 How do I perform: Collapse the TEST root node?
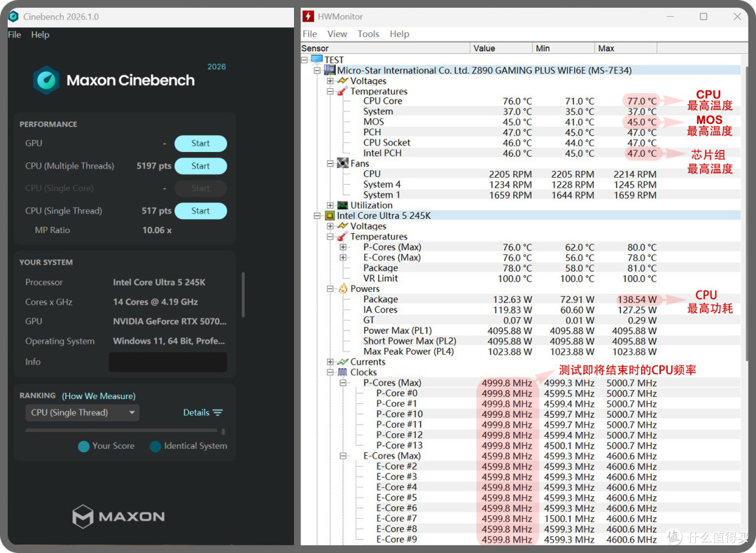(x=304, y=59)
